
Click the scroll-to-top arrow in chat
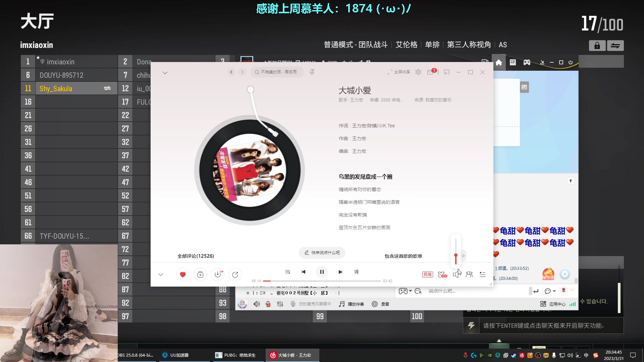(571, 181)
